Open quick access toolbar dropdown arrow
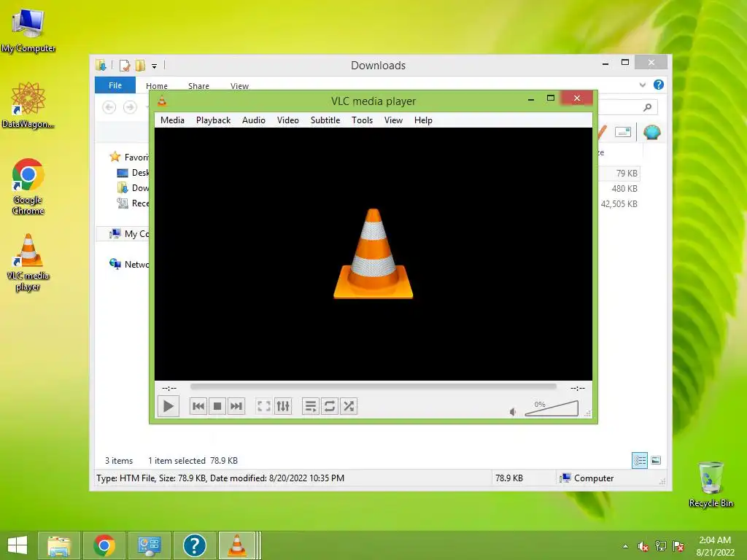Screen dimensions: 747x560 click(155, 66)
